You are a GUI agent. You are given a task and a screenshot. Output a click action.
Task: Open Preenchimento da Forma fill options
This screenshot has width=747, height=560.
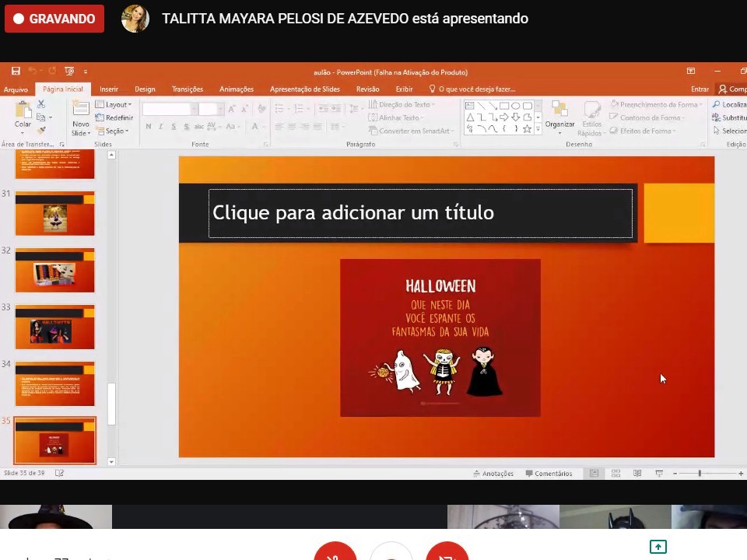pos(657,104)
